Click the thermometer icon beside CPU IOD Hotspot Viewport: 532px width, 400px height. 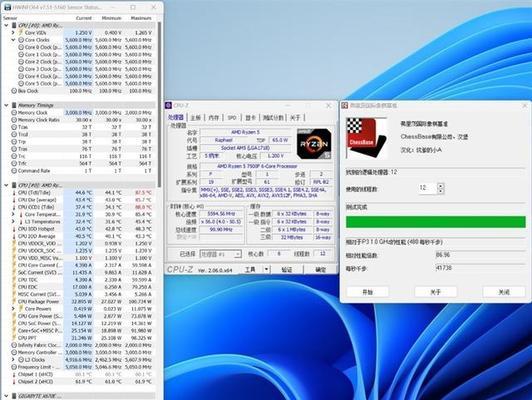point(14,229)
